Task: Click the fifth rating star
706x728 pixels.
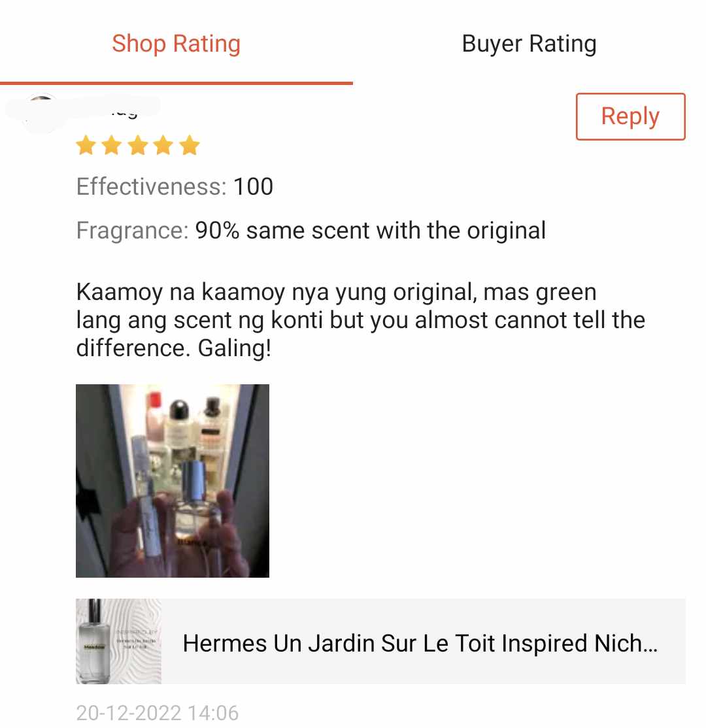Action: pos(190,145)
